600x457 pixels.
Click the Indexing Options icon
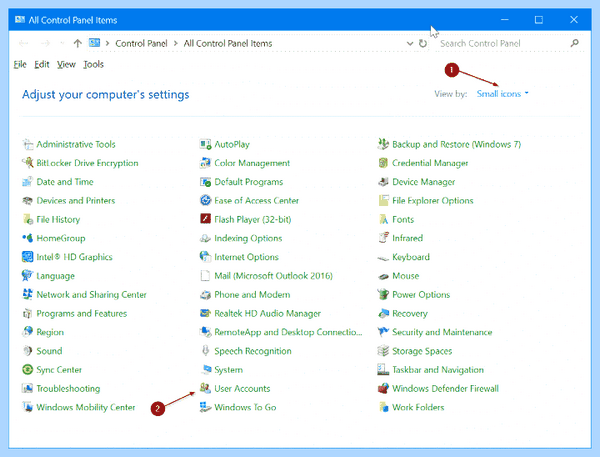tap(205, 238)
